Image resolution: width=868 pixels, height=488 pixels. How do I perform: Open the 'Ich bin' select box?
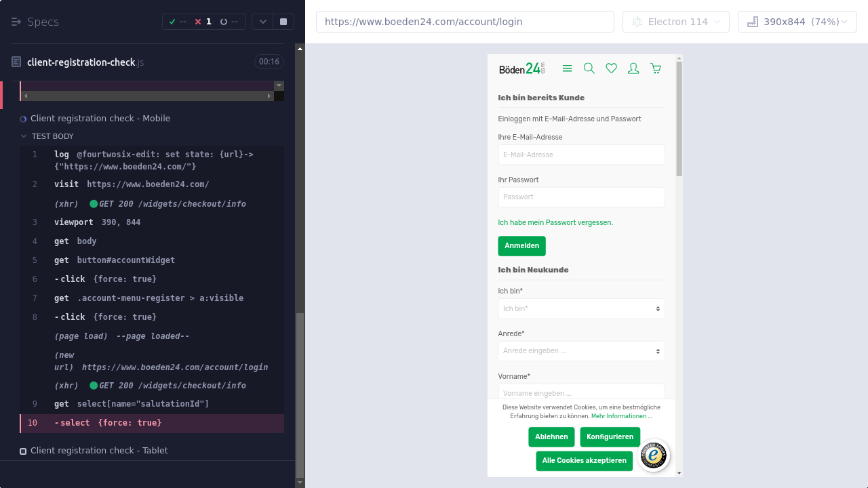[581, 308]
